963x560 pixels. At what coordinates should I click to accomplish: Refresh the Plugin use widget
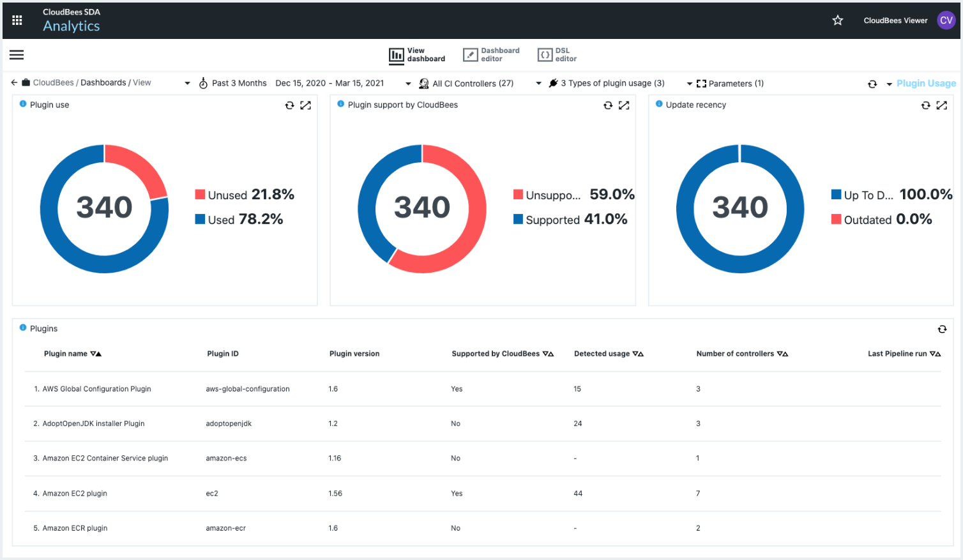coord(289,105)
